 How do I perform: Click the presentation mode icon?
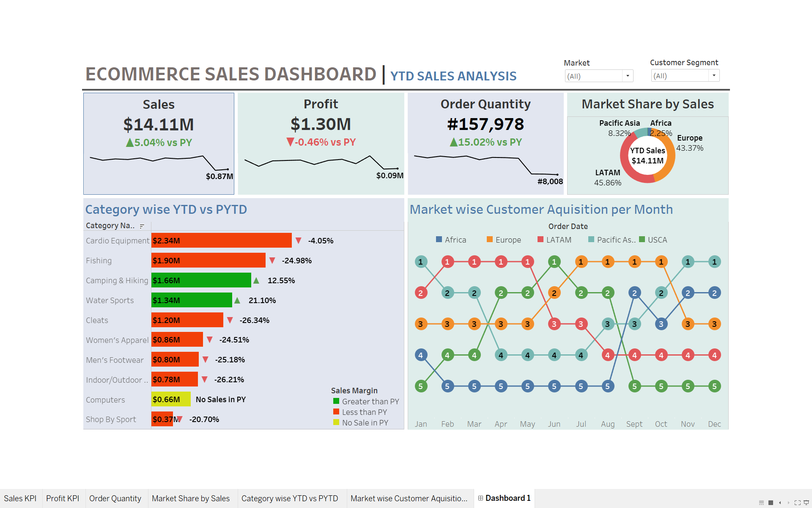(806, 502)
